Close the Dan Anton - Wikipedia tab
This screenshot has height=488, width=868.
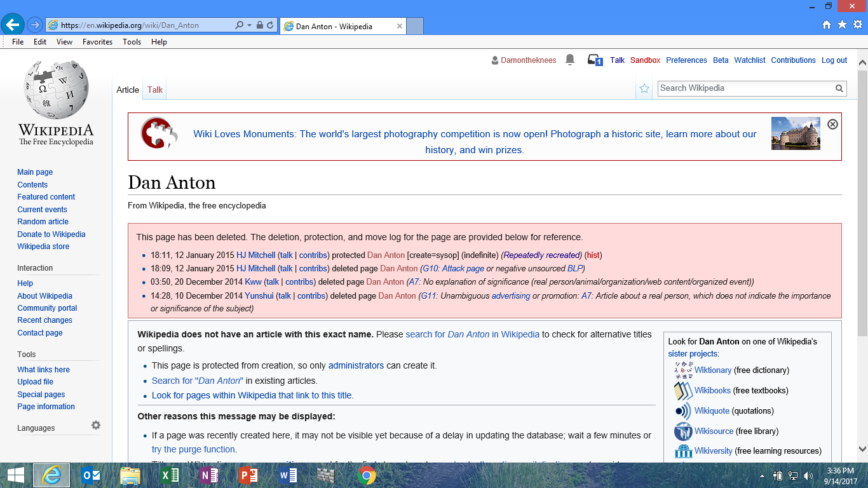point(400,27)
